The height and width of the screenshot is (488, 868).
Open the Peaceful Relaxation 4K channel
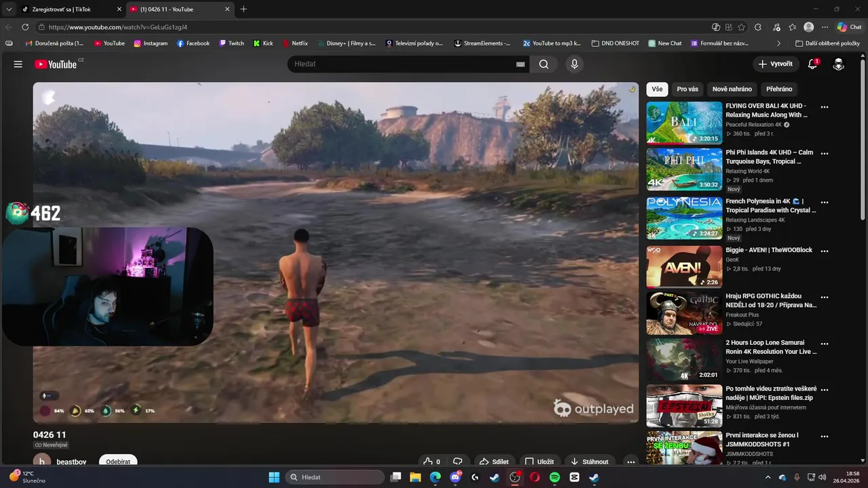click(x=753, y=125)
